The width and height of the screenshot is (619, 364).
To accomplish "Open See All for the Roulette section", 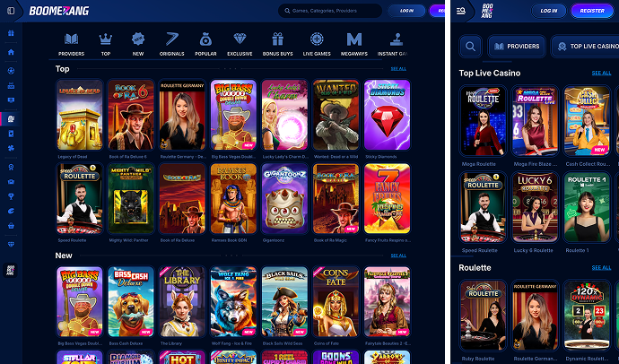I will coord(601,268).
